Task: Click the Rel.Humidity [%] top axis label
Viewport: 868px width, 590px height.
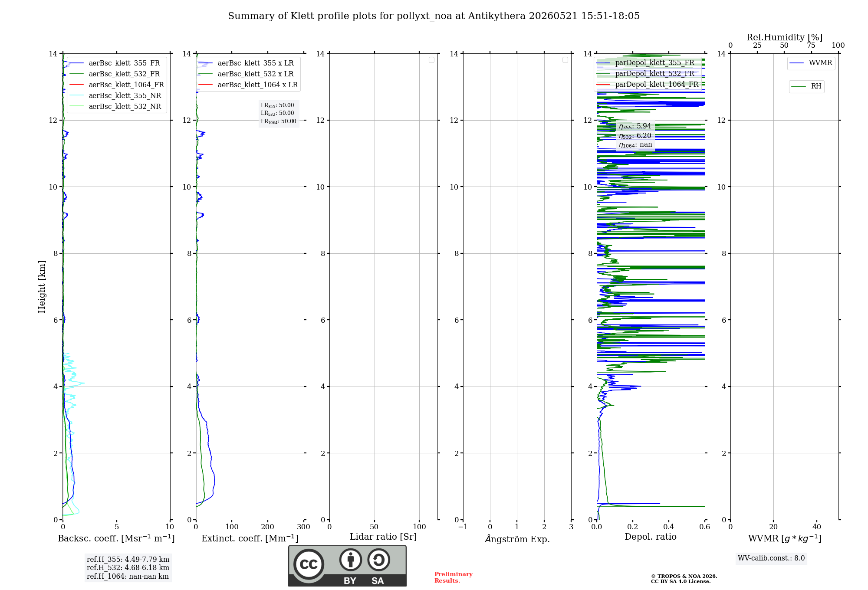Action: click(785, 37)
